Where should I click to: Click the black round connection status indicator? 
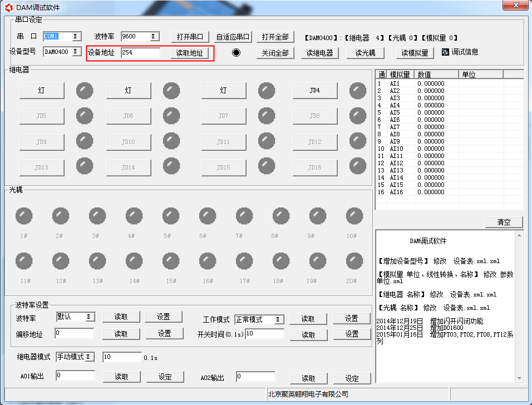pos(236,53)
